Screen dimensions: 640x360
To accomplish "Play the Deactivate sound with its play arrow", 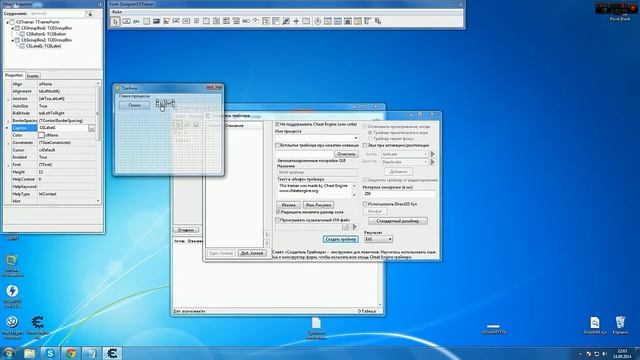I will (x=433, y=162).
